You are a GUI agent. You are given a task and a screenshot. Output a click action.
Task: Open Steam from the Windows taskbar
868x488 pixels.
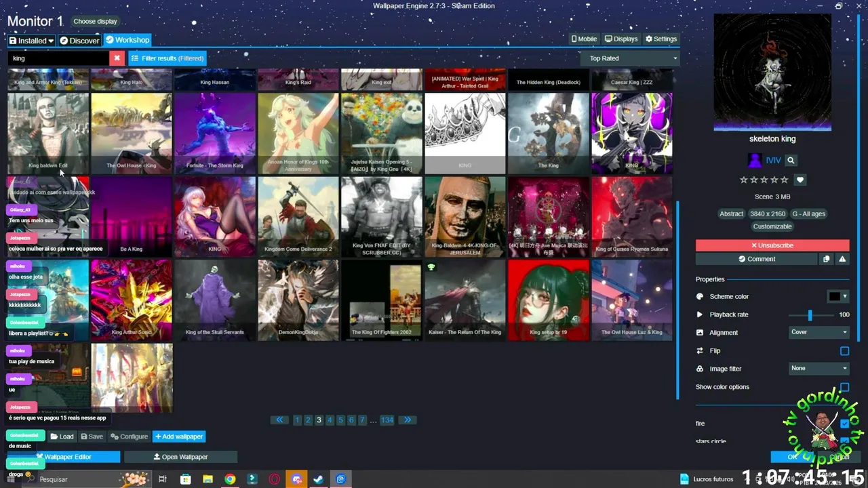[318, 479]
